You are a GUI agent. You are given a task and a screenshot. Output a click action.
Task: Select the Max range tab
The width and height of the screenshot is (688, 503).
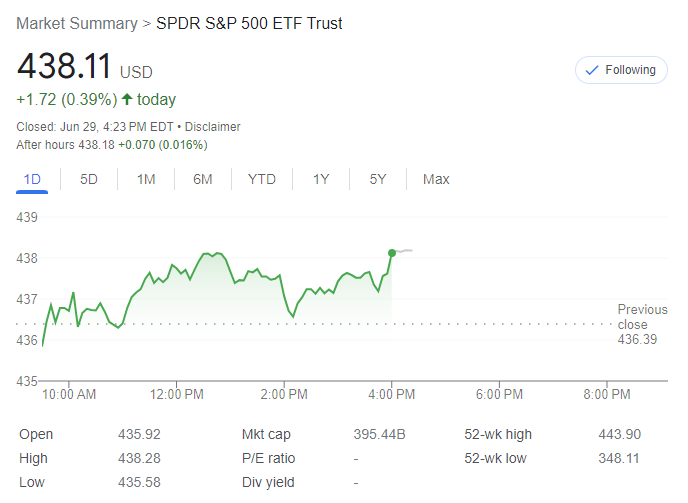click(x=436, y=179)
